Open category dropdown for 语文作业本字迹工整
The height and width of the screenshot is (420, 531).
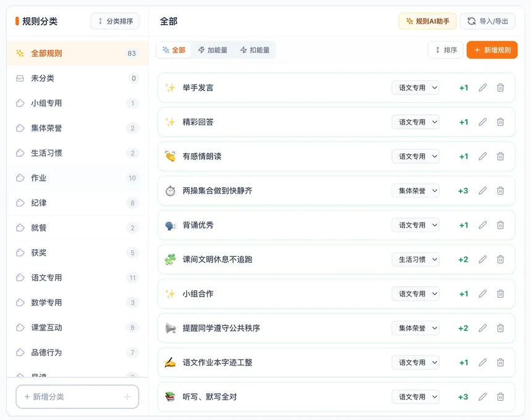coord(415,363)
